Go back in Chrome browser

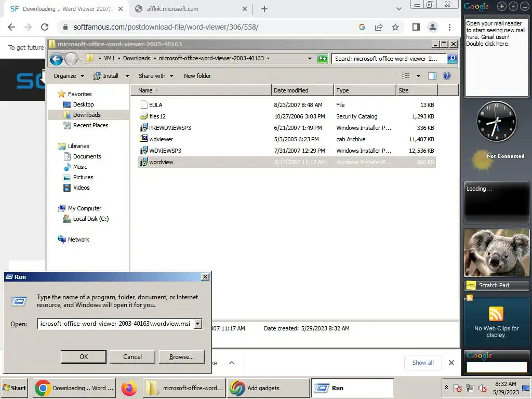(x=11, y=27)
